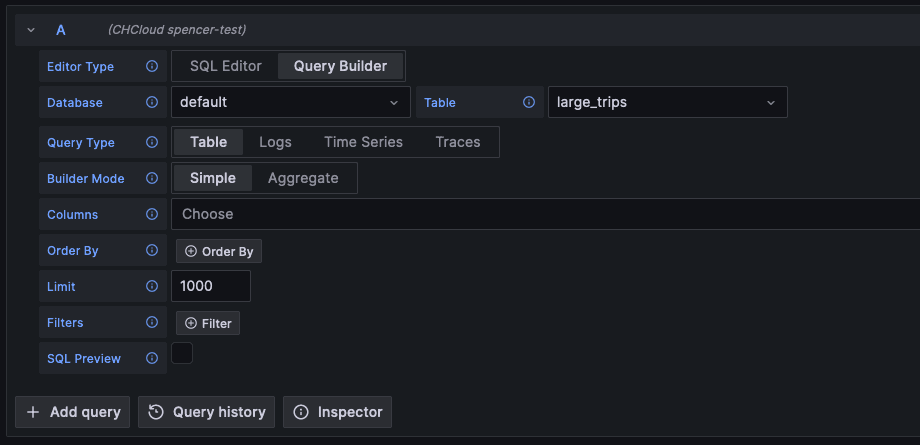The height and width of the screenshot is (445, 920).
Task: Click the info icon next to Query Type
Action: 152,143
